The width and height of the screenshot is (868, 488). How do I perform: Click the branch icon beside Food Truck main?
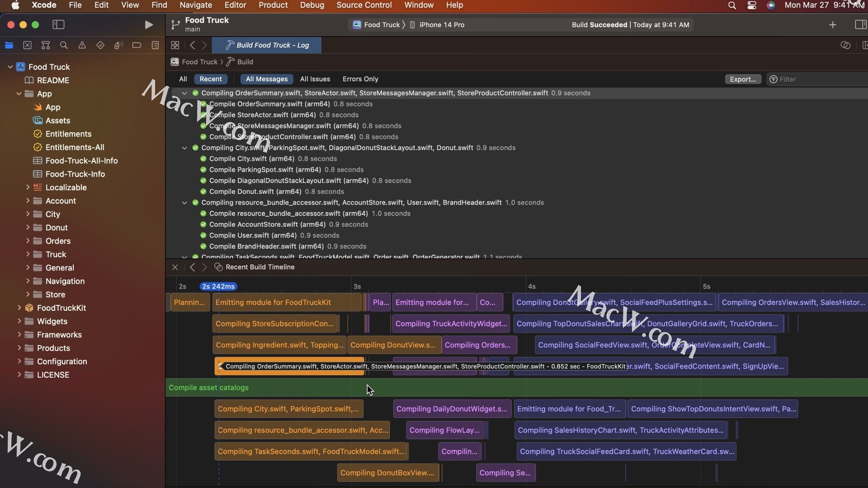[175, 25]
